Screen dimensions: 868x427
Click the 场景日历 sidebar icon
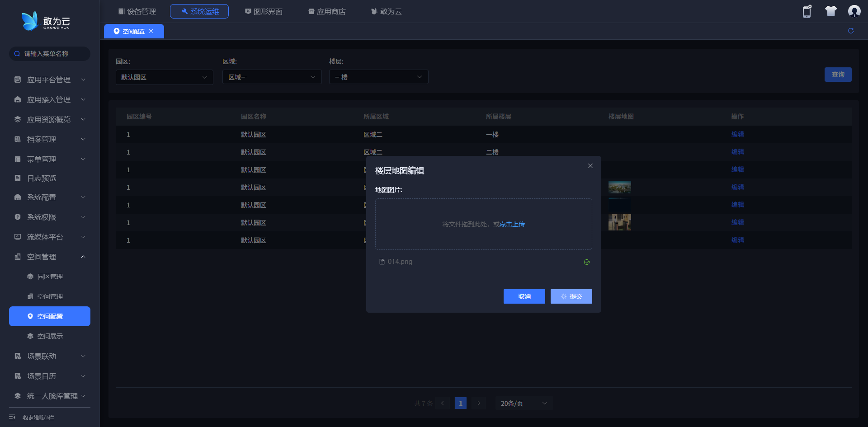18,376
